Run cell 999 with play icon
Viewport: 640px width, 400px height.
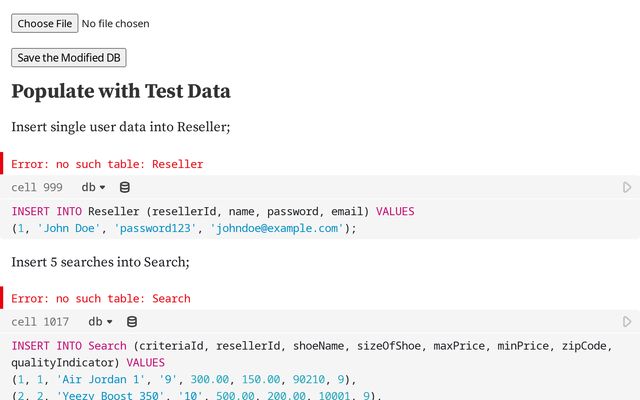627,187
